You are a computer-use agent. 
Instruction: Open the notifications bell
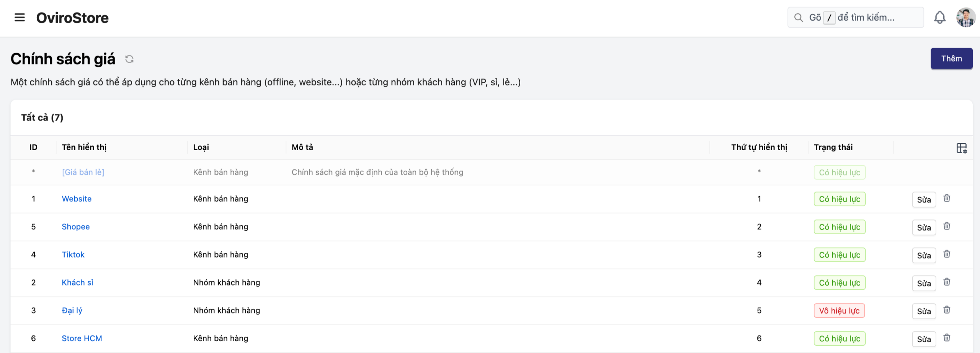pos(939,18)
